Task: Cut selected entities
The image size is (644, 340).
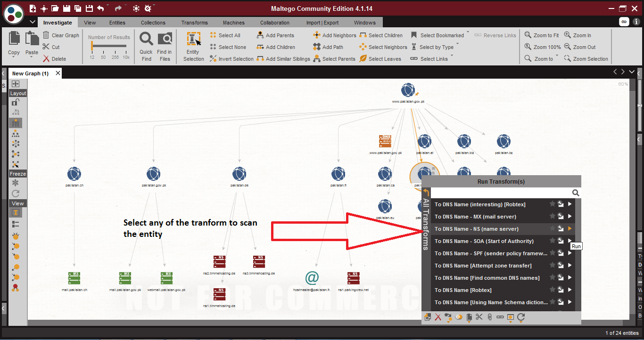Action: 51,47
